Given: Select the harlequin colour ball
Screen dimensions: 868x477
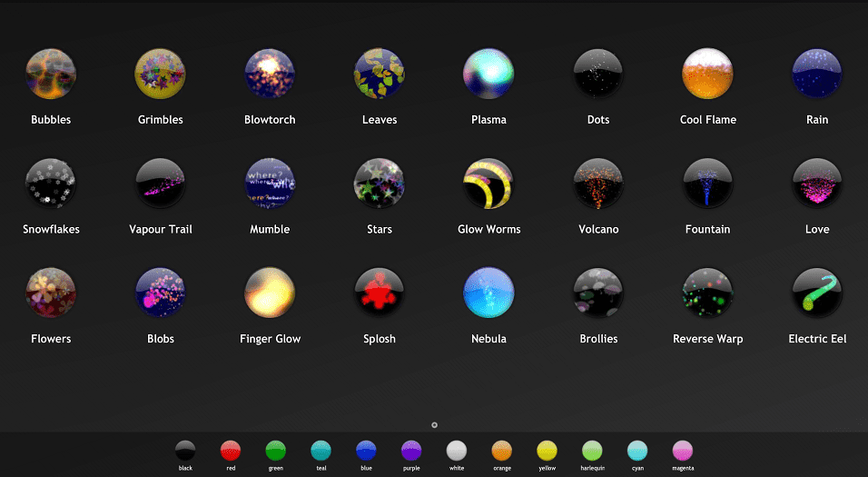Looking at the screenshot, I should [x=592, y=451].
